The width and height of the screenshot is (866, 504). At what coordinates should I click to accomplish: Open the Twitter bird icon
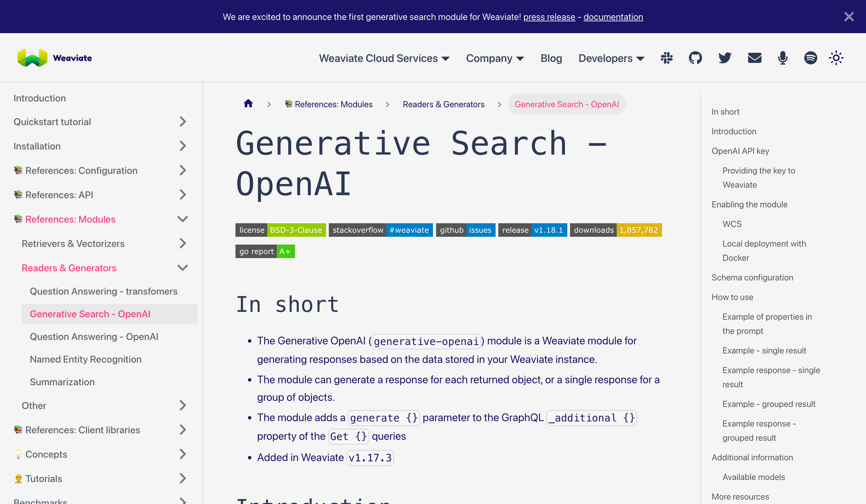click(725, 58)
